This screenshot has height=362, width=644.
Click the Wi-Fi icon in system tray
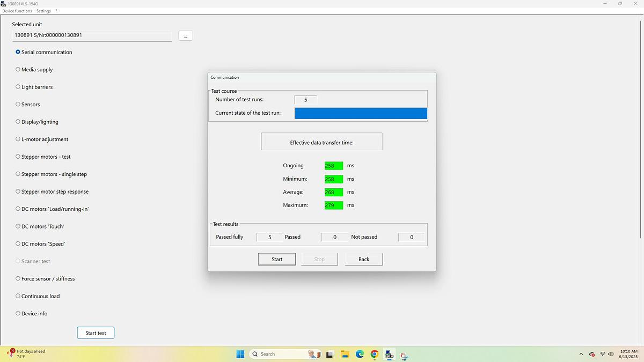[602, 354]
